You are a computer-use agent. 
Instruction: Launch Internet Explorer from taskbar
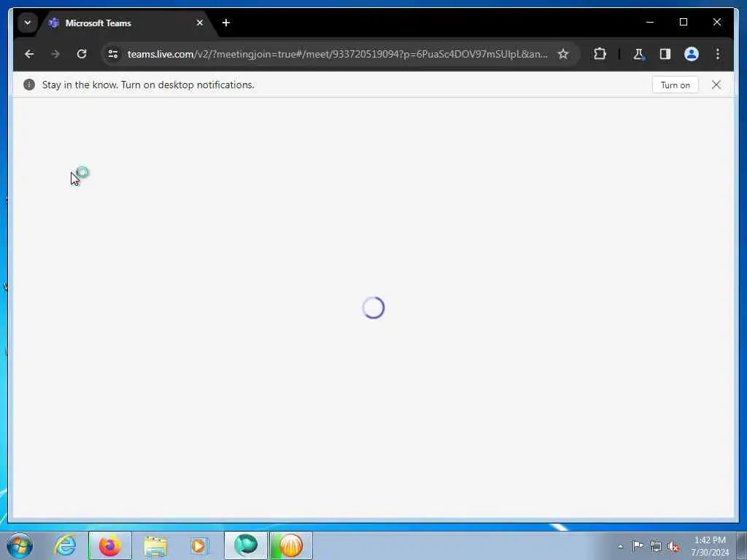tap(65, 545)
